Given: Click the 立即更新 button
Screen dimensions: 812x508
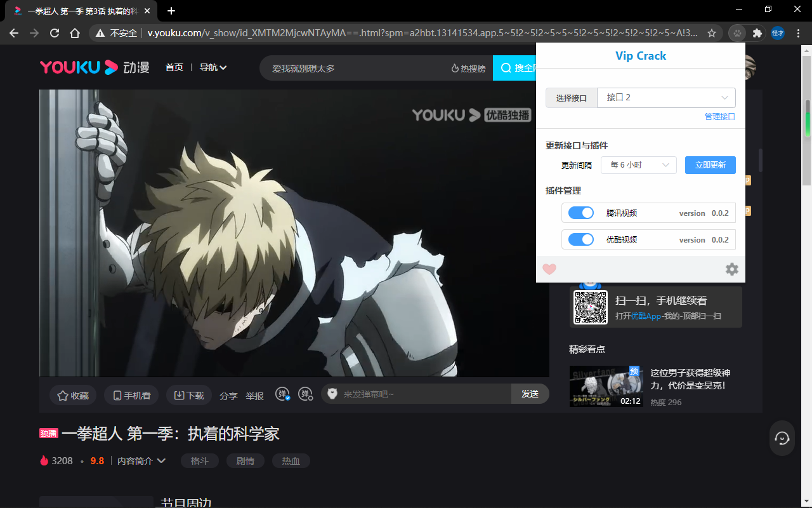Looking at the screenshot, I should [710, 165].
